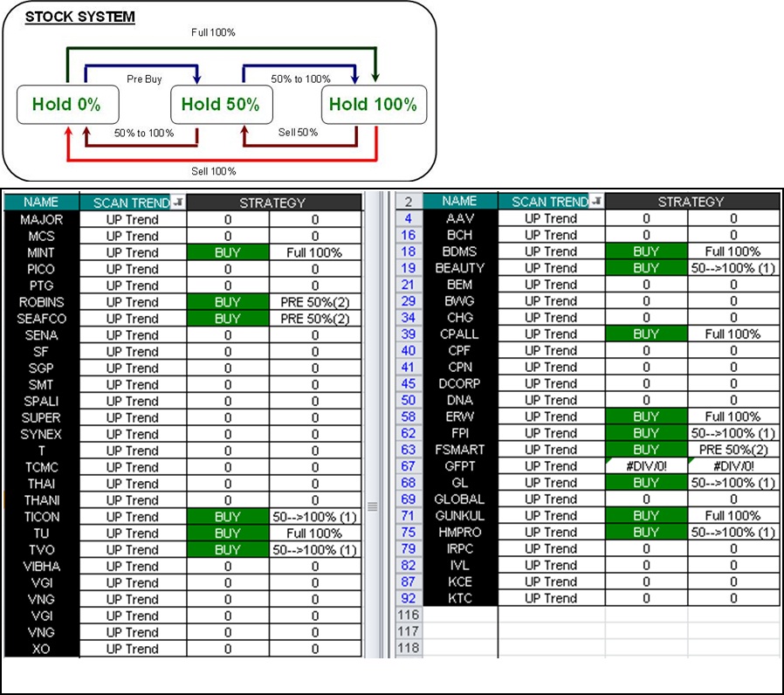784x695 pixels.
Task: Click the pane splitter handle between tables
Action: coord(373,506)
